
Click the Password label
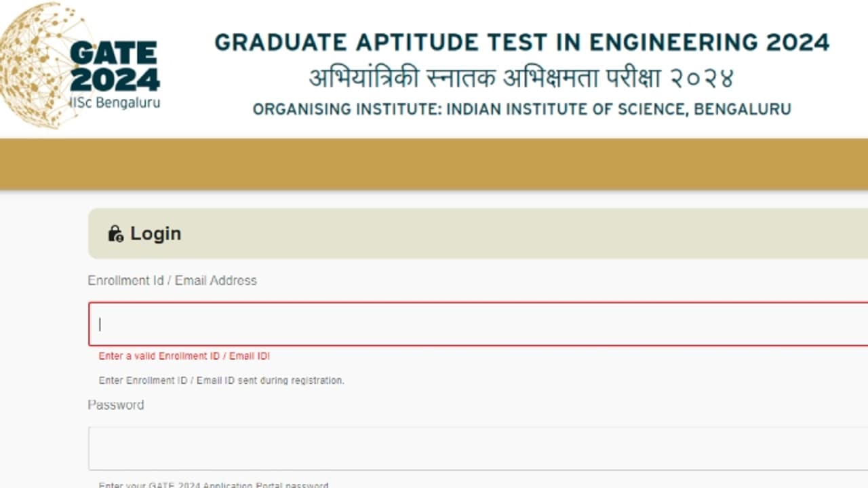[x=116, y=405]
